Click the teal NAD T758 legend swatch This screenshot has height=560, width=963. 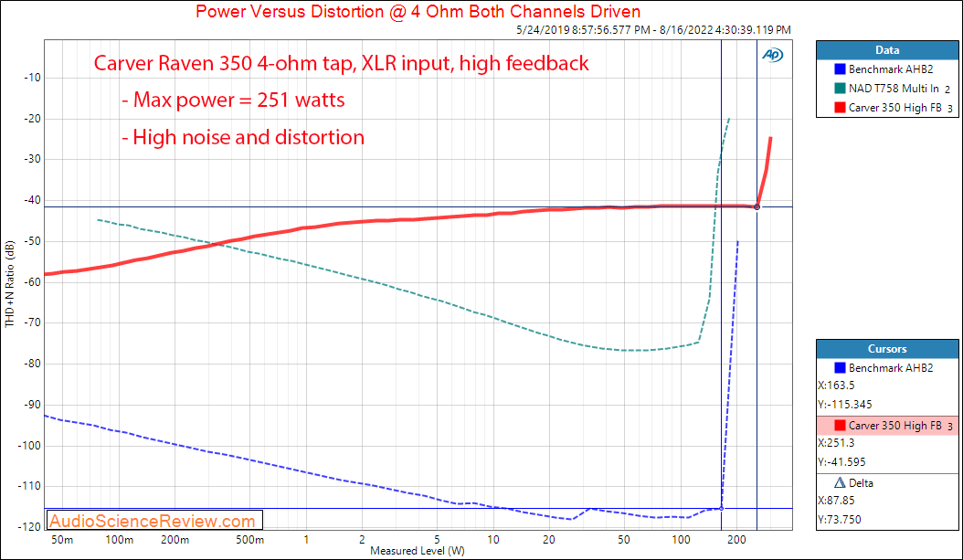tap(840, 89)
